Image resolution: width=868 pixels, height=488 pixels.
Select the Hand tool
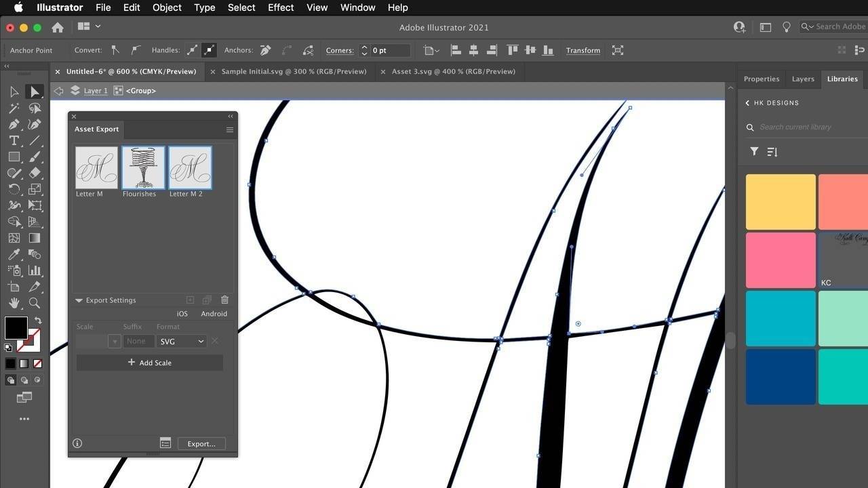tap(14, 303)
